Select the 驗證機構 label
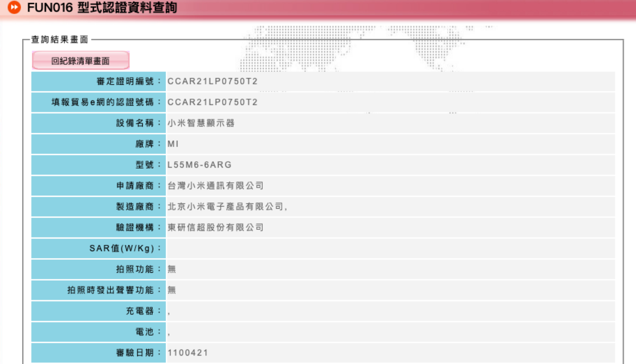The width and height of the screenshot is (636, 364). tap(139, 228)
